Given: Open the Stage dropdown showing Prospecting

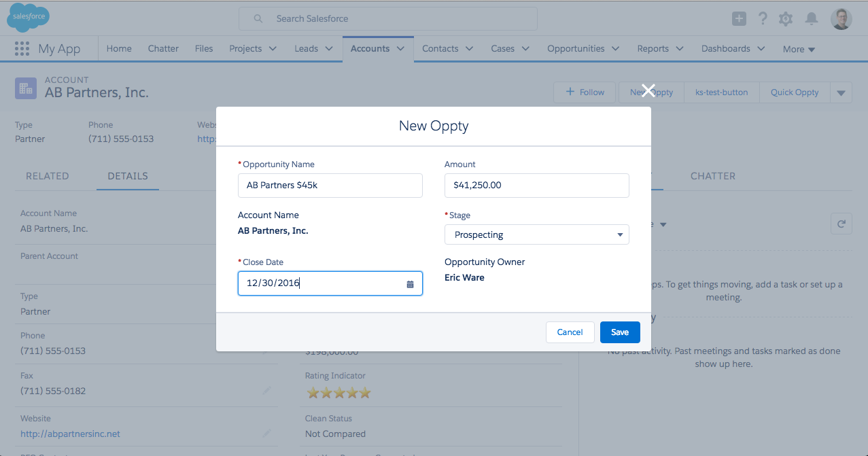Looking at the screenshot, I should (x=537, y=234).
